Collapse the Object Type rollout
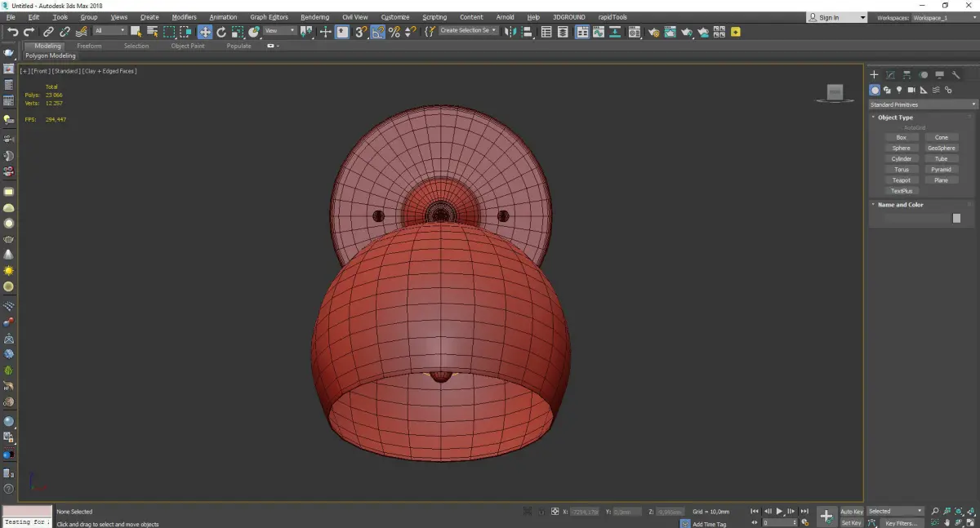 895,118
